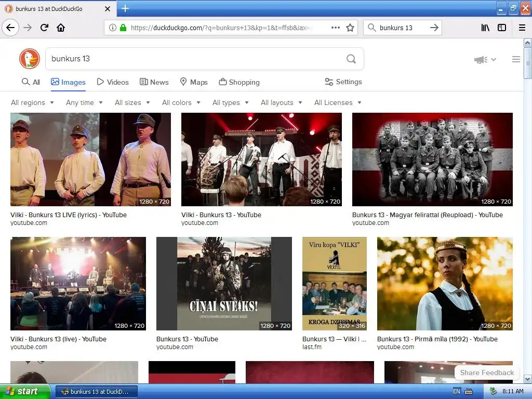Viewport: 532px width, 399px height.
Task: Open Bunkurs 13 - Magyar felirattal link
Action: (428, 215)
